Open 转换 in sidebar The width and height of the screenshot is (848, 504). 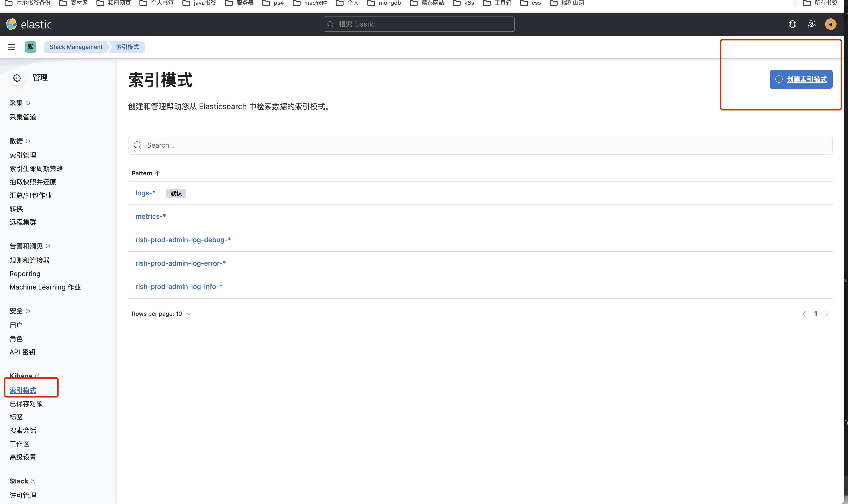pos(16,209)
